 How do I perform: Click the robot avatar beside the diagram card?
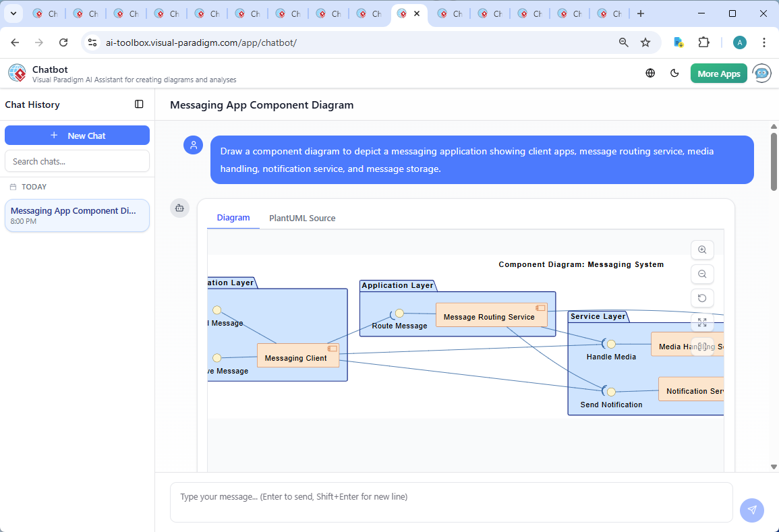pos(179,208)
